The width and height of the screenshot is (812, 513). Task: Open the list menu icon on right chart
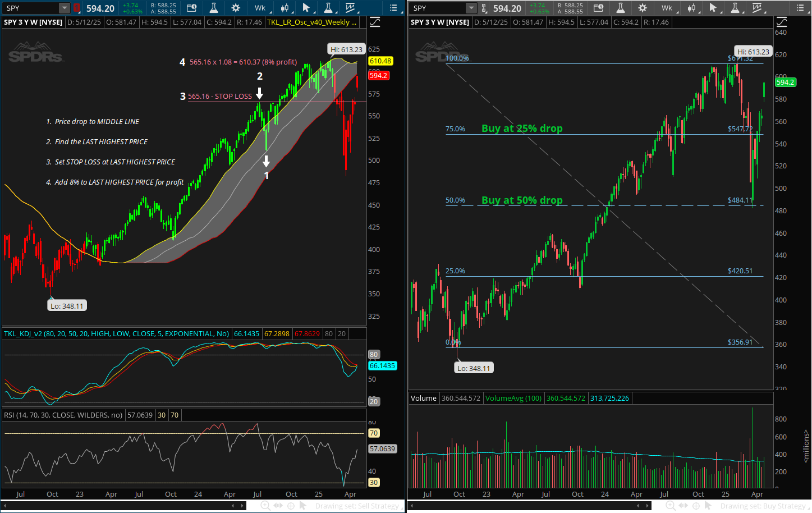pyautogui.click(x=801, y=8)
